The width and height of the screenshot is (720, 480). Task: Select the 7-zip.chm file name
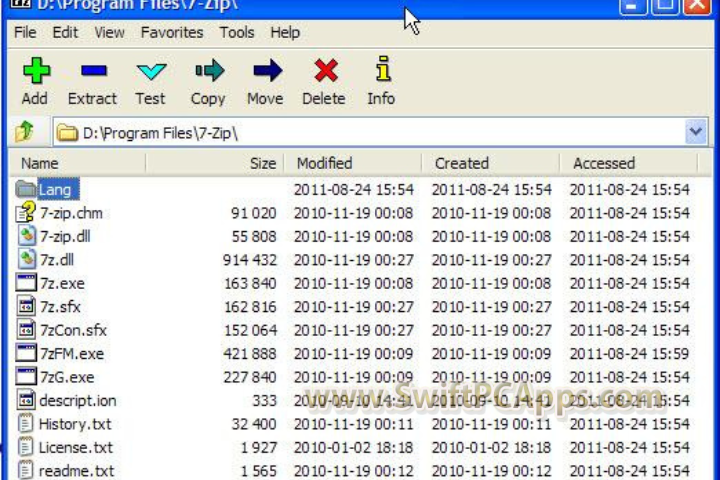(71, 213)
